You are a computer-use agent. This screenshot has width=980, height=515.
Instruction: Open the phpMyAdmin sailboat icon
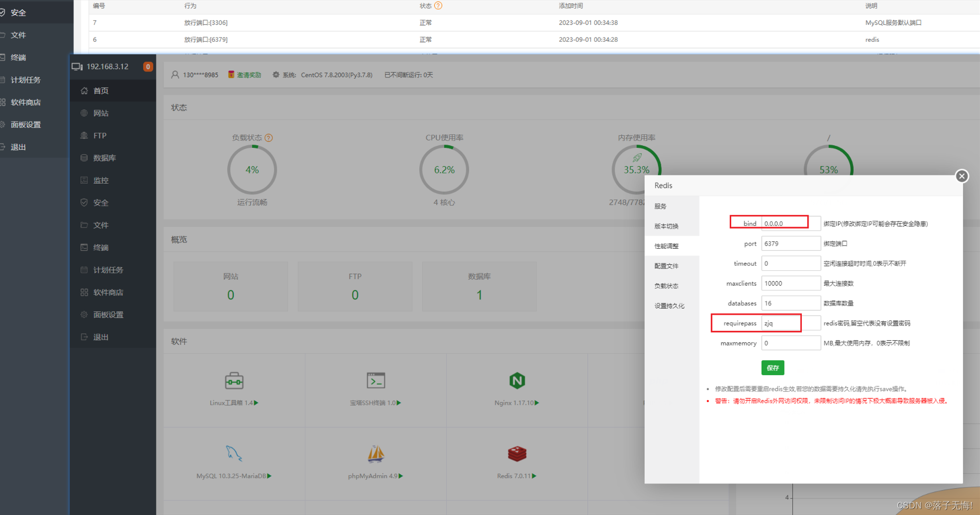click(x=376, y=454)
